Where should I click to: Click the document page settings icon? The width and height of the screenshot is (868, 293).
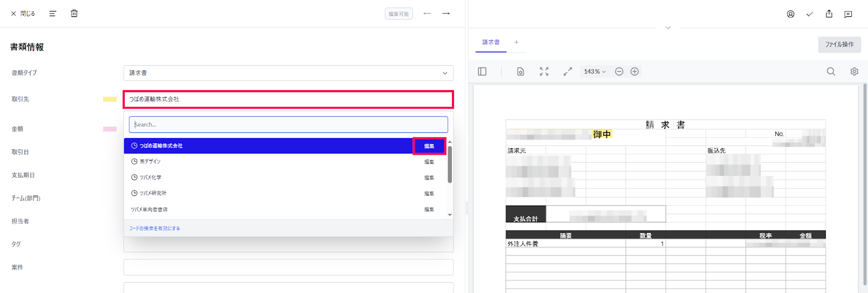520,72
